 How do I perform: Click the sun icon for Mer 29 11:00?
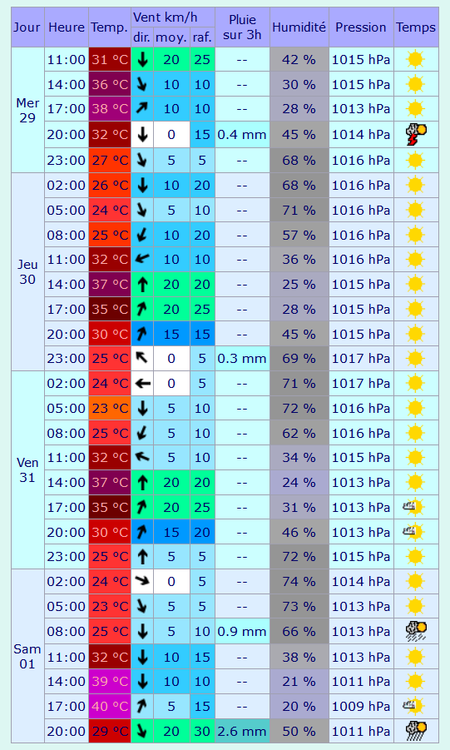point(415,60)
